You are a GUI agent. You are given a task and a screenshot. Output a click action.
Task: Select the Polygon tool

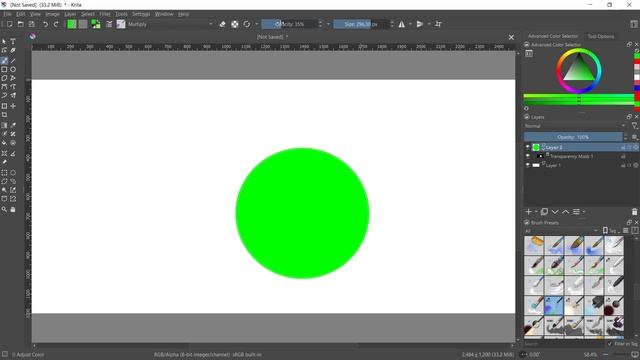tap(4, 78)
